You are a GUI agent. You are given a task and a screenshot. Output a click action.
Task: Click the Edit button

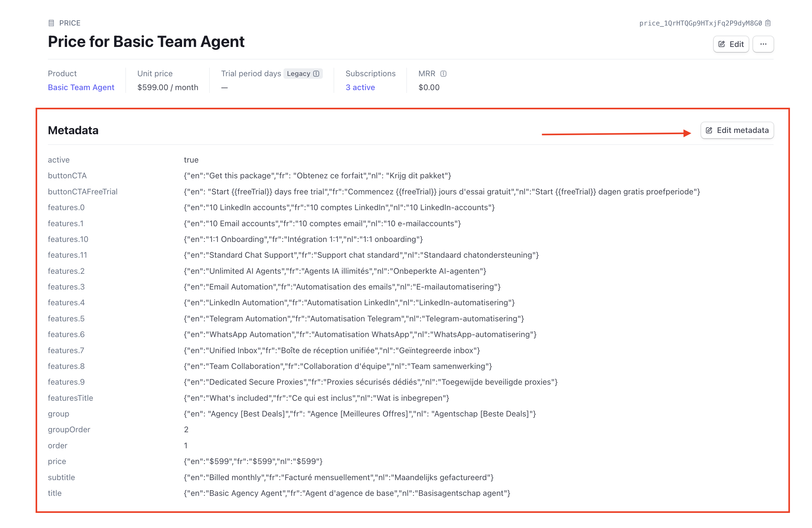pyautogui.click(x=731, y=44)
